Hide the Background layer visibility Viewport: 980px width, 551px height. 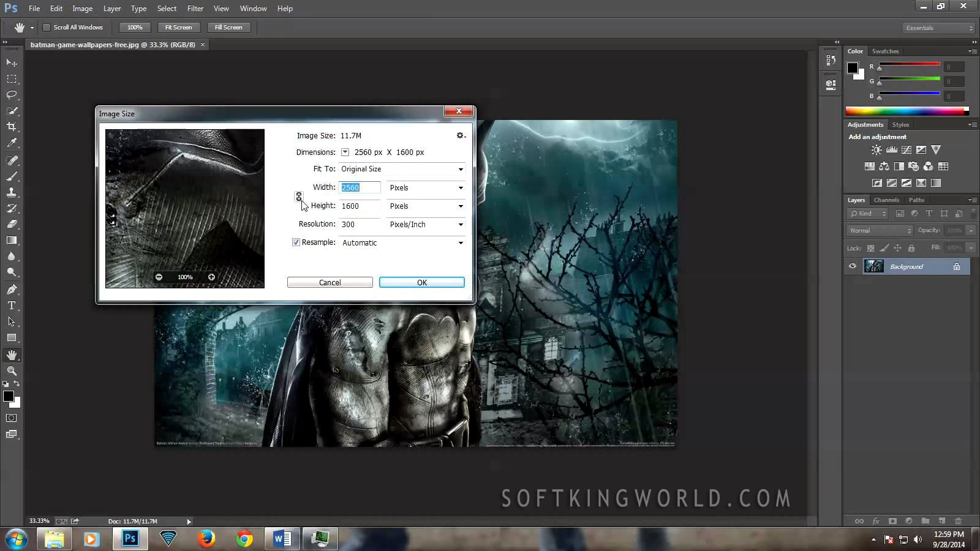(x=853, y=266)
